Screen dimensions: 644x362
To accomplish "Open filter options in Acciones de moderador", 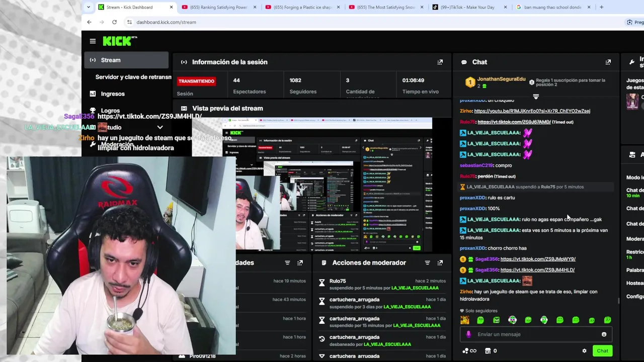I will [427, 262].
